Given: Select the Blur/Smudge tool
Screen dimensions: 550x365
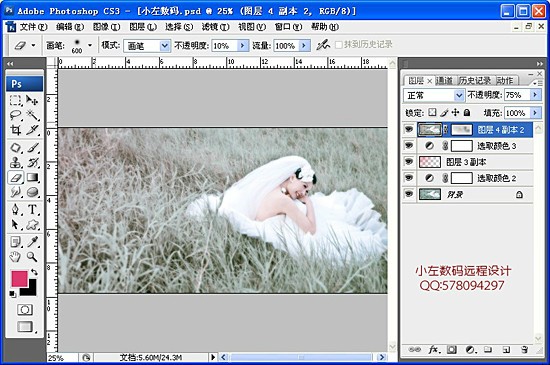Looking at the screenshot, I should click(15, 192).
